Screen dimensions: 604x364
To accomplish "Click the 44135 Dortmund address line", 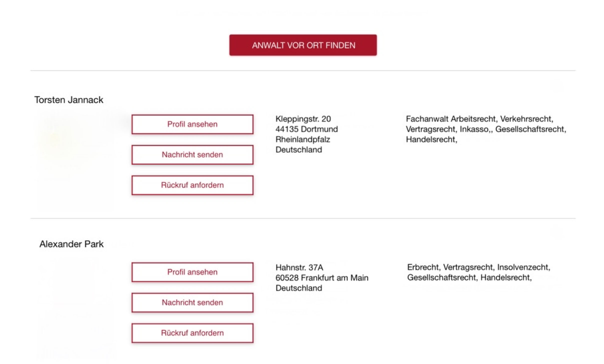I will (307, 129).
